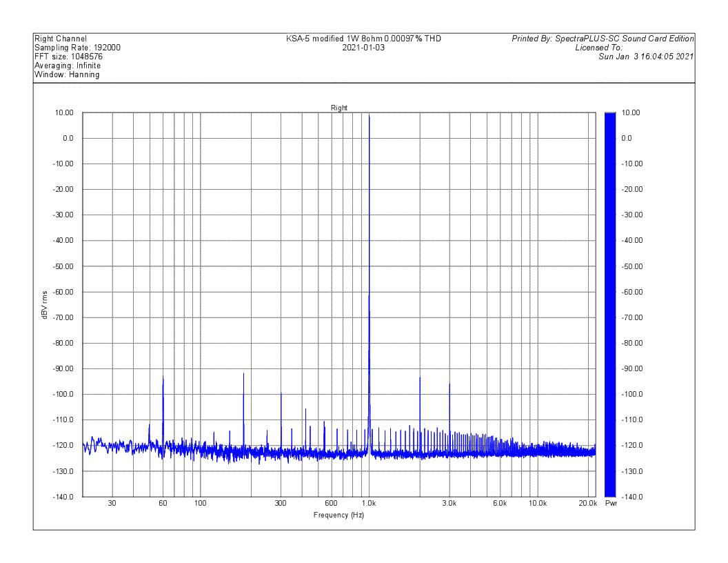Click the 'Pwr' label under the blue bar
This screenshot has height=563, width=728.
tap(611, 504)
